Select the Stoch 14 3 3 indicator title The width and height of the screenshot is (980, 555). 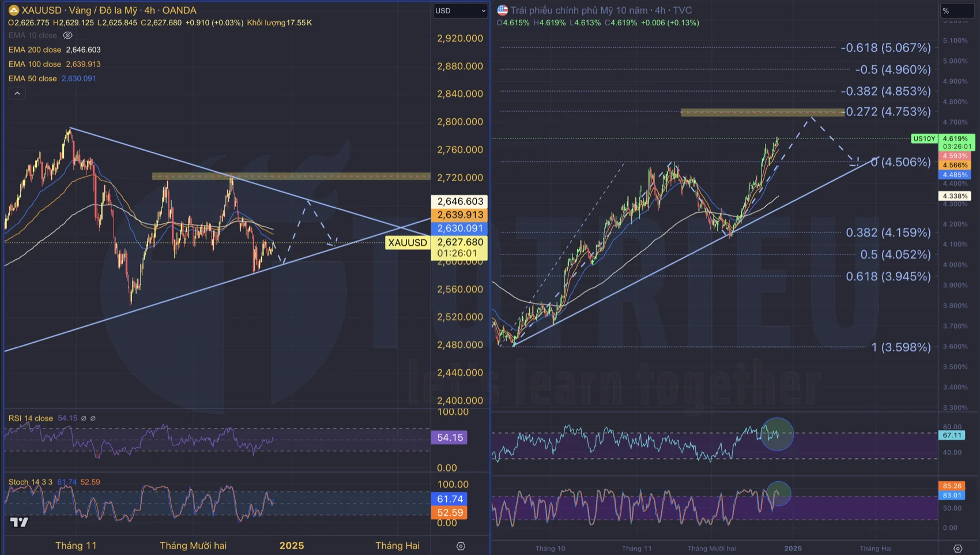click(x=30, y=482)
